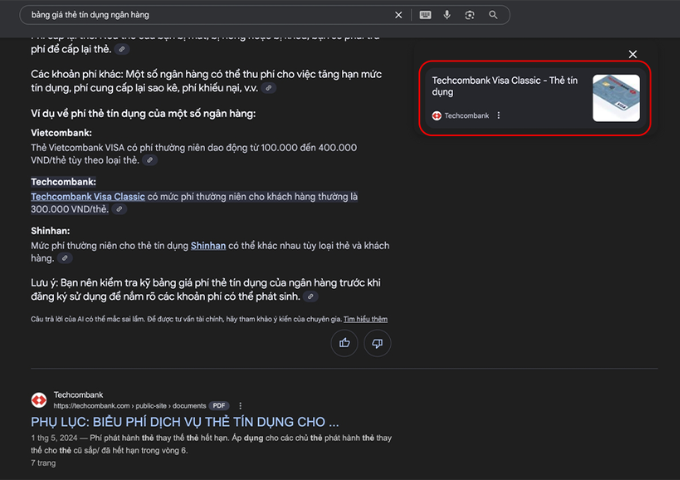Viewport: 680px width, 480px height.
Task: Clear the search box text
Action: (x=398, y=15)
